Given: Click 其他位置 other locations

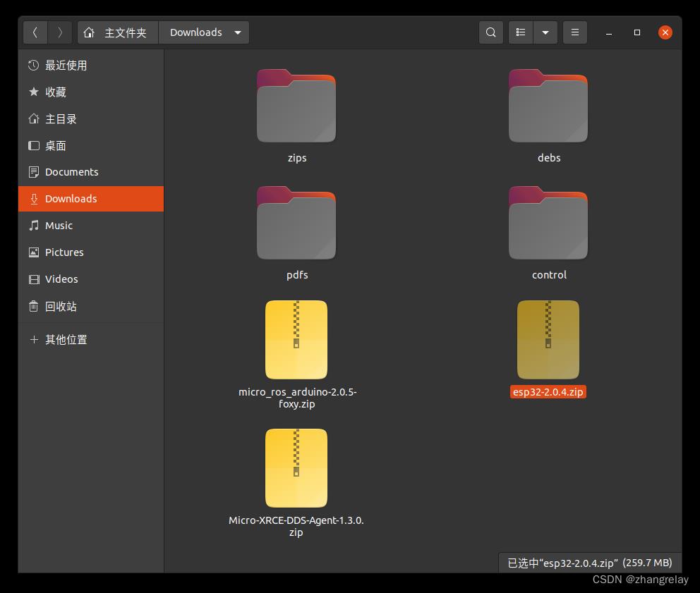Looking at the screenshot, I should [x=91, y=340].
